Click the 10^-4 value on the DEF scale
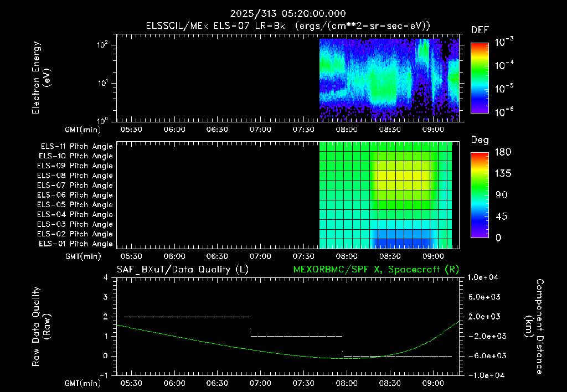Viewport: 567px width, 392px height. (x=504, y=65)
